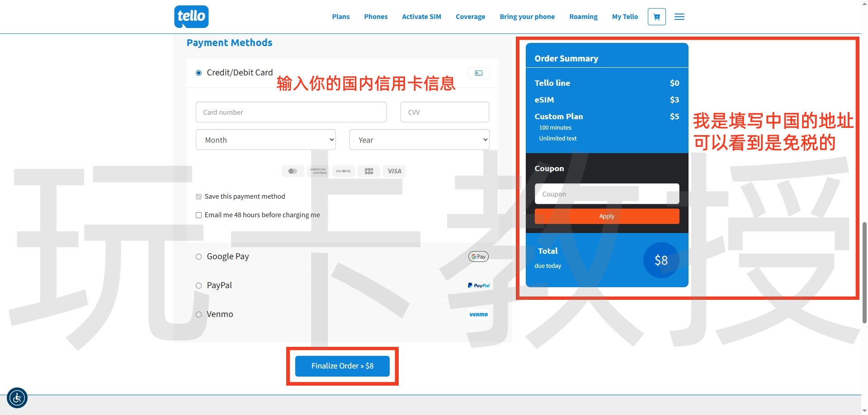Click the credit card icon
Viewport: 868px width, 415px height.
[x=478, y=73]
